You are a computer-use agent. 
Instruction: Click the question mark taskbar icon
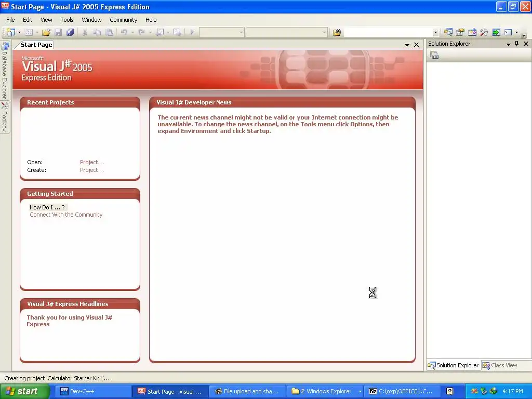pyautogui.click(x=449, y=391)
